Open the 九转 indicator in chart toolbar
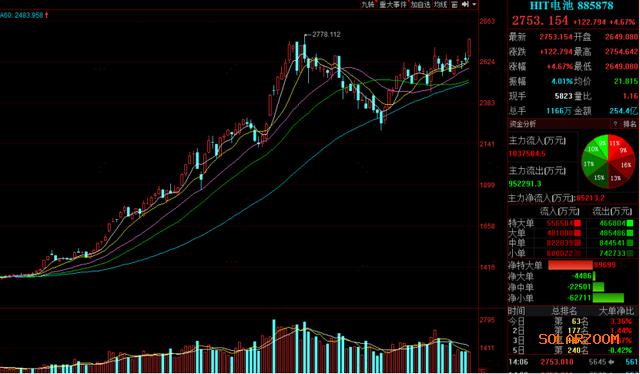Screen dimensions: 640x374 (367, 4)
